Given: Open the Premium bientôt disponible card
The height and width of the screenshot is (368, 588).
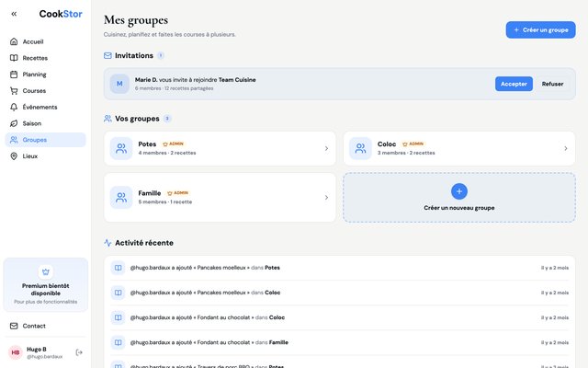Looking at the screenshot, I should [46, 284].
